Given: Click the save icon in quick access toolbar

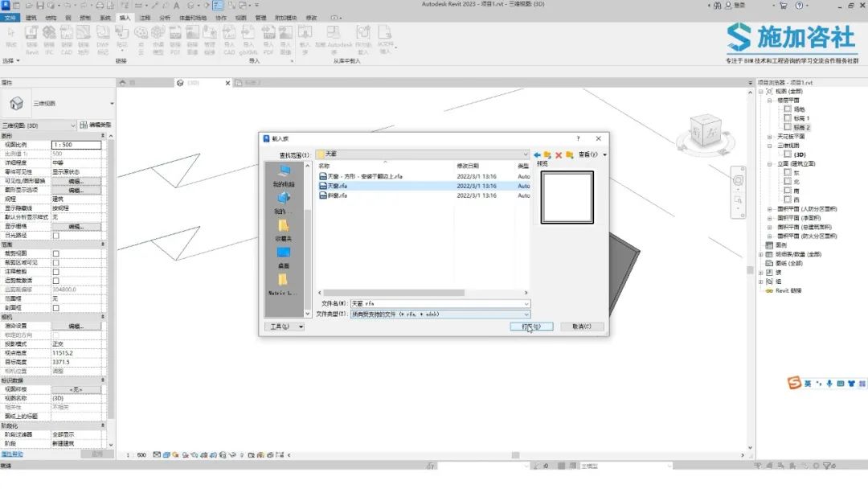Looking at the screenshot, I should 40,5.
